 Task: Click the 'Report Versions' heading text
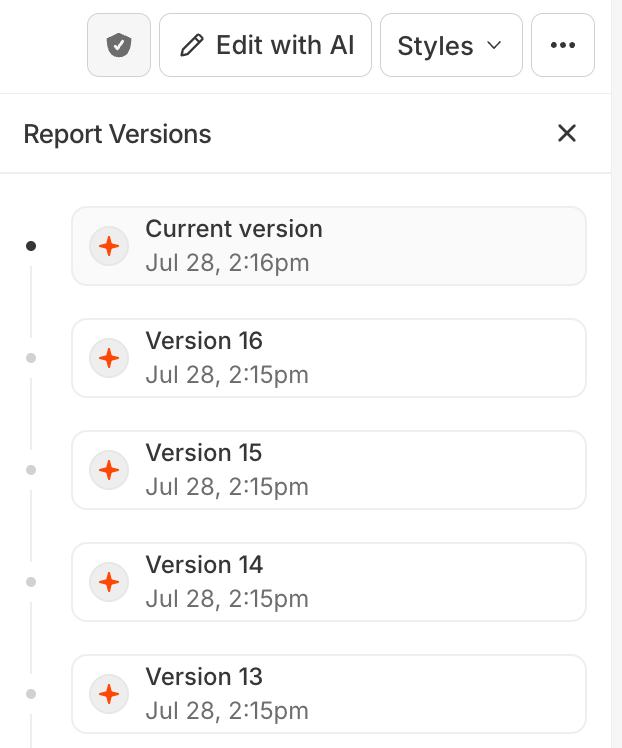(117, 134)
